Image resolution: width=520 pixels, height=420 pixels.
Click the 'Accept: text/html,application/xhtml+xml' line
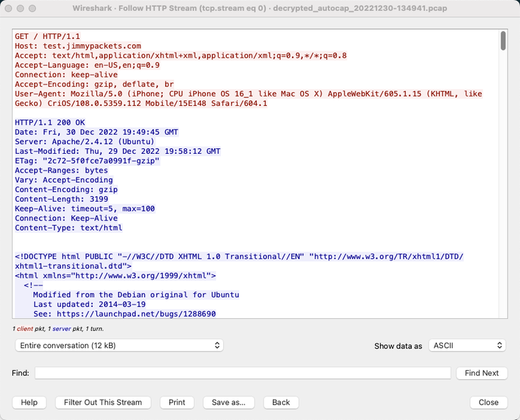point(181,55)
